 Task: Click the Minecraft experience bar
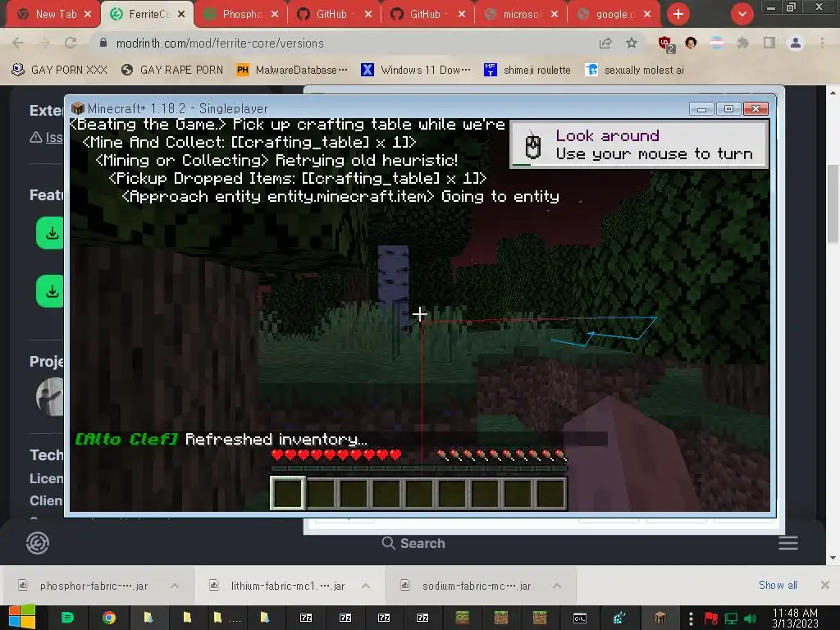click(419, 468)
